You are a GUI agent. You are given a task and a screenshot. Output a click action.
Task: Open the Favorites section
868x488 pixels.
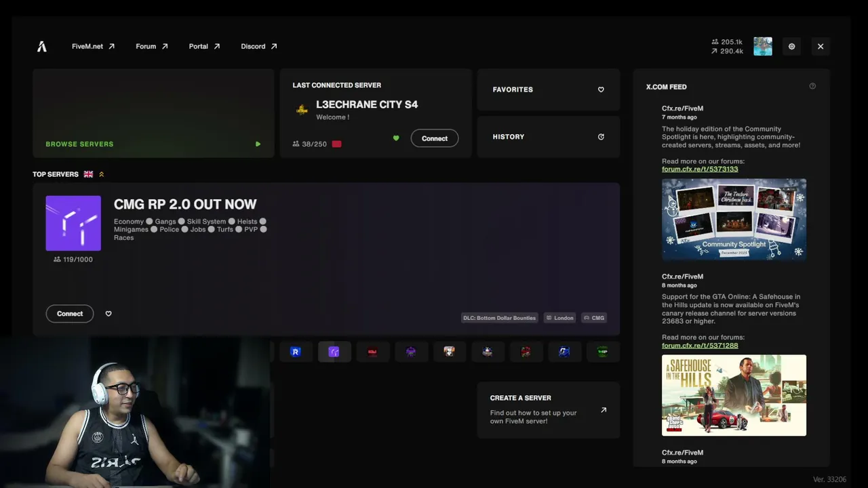pyautogui.click(x=549, y=89)
